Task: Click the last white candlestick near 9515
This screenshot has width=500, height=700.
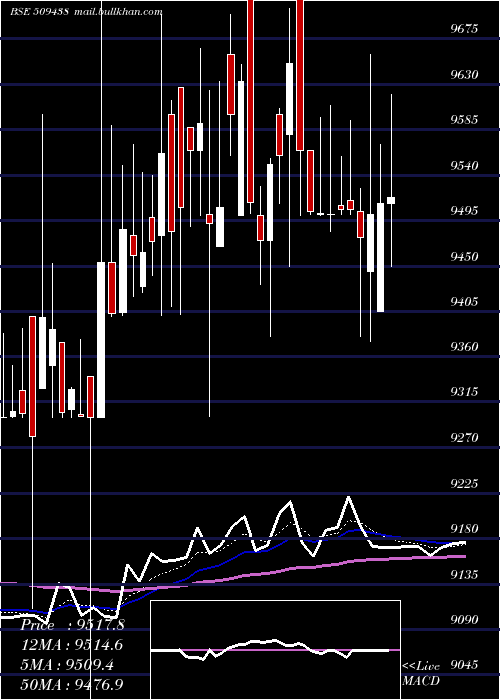Action: click(x=391, y=200)
